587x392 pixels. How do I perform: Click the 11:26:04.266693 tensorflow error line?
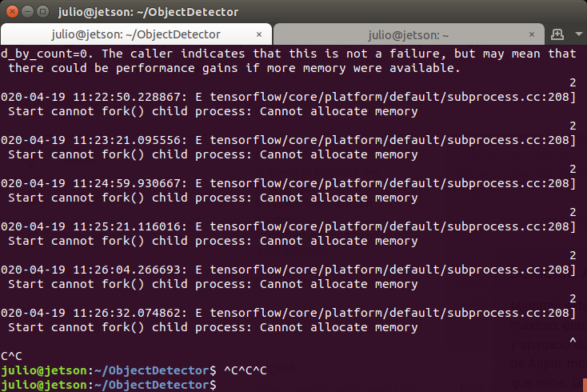[x=288, y=270]
